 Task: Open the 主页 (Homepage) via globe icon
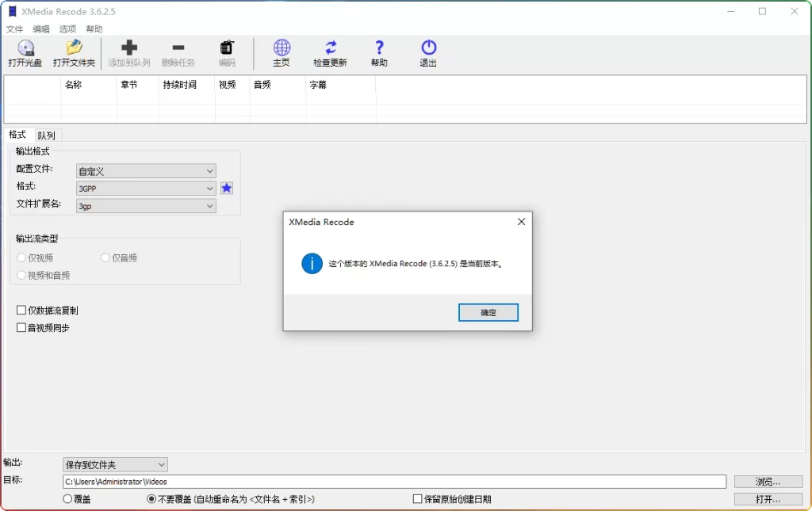click(281, 52)
